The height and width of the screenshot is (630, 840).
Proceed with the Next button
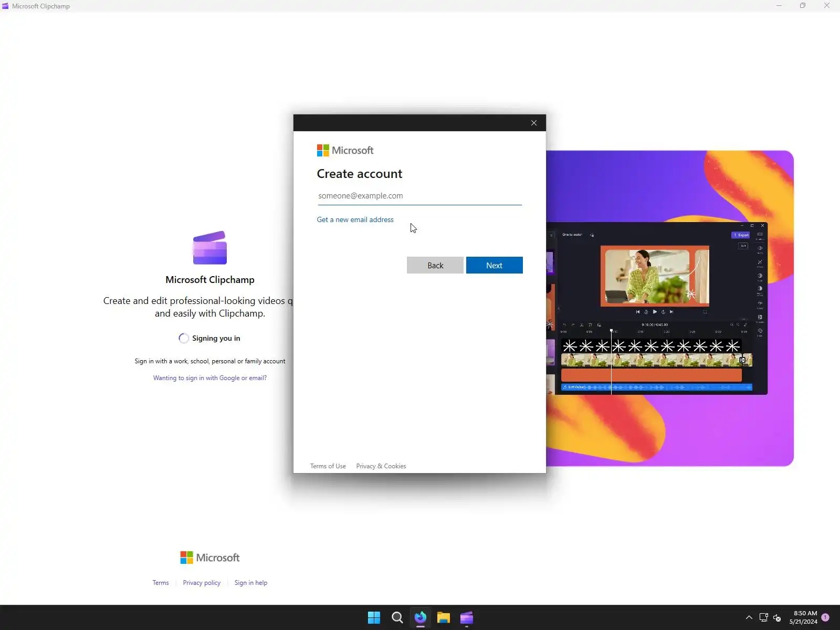pos(495,265)
